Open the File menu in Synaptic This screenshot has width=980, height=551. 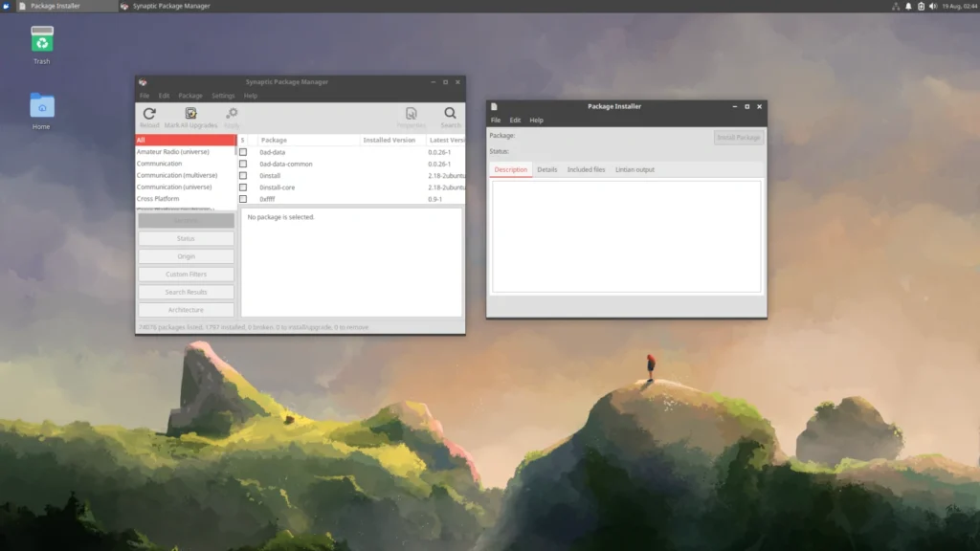click(145, 96)
